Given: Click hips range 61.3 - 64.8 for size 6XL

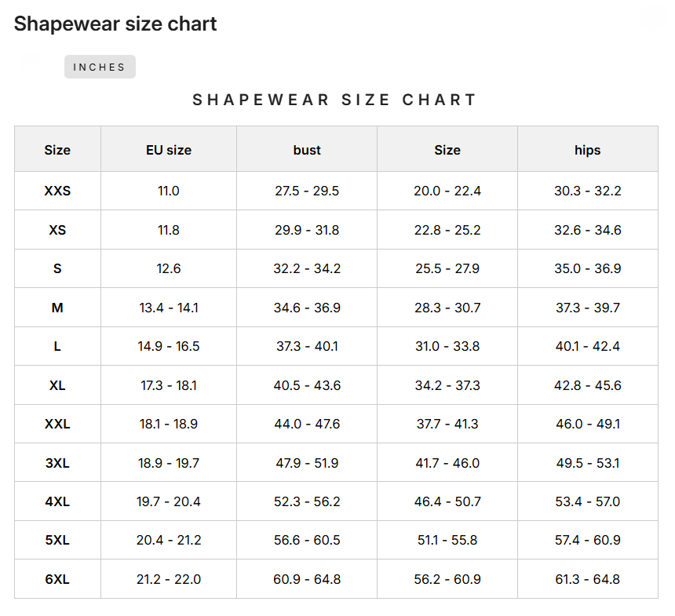Looking at the screenshot, I should click(x=587, y=578).
